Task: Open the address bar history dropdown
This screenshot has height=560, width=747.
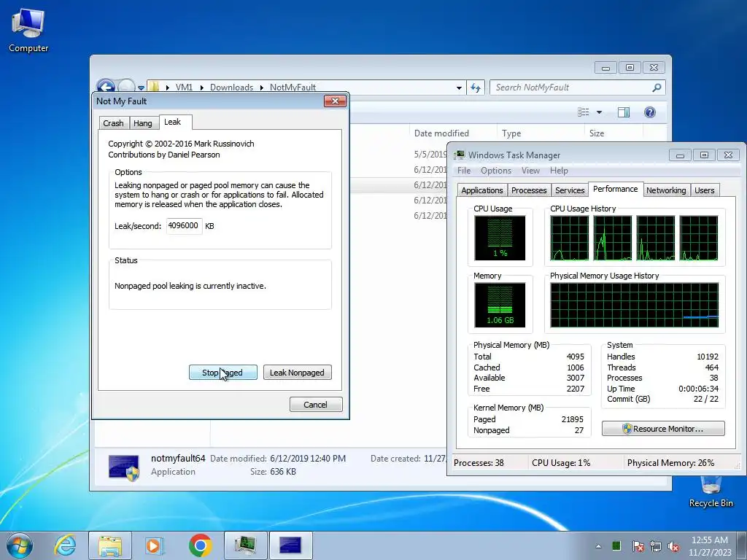Action: [x=459, y=87]
